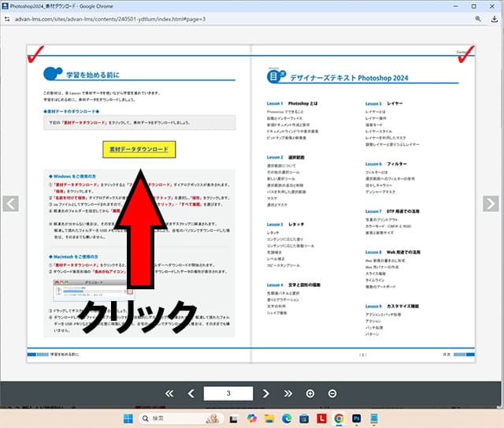Screen dimensions: 504x428
Task: Click the taskbar search box 検索
Action: point(181,419)
